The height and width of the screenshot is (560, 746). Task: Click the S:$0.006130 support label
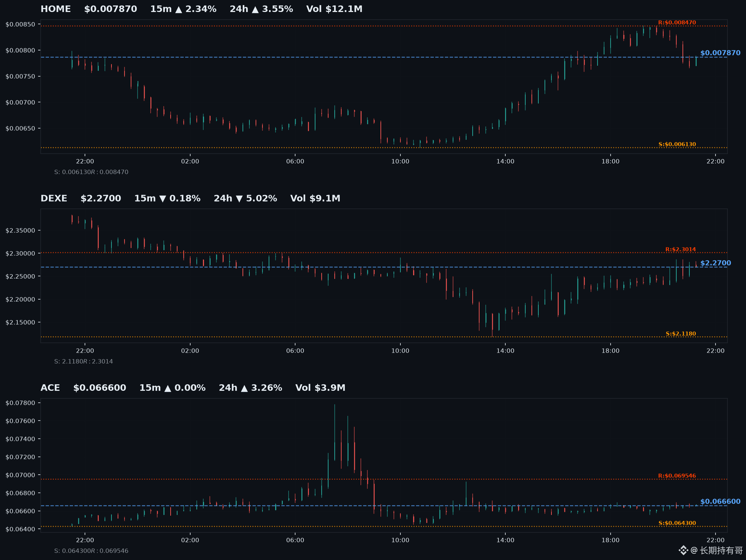point(677,144)
